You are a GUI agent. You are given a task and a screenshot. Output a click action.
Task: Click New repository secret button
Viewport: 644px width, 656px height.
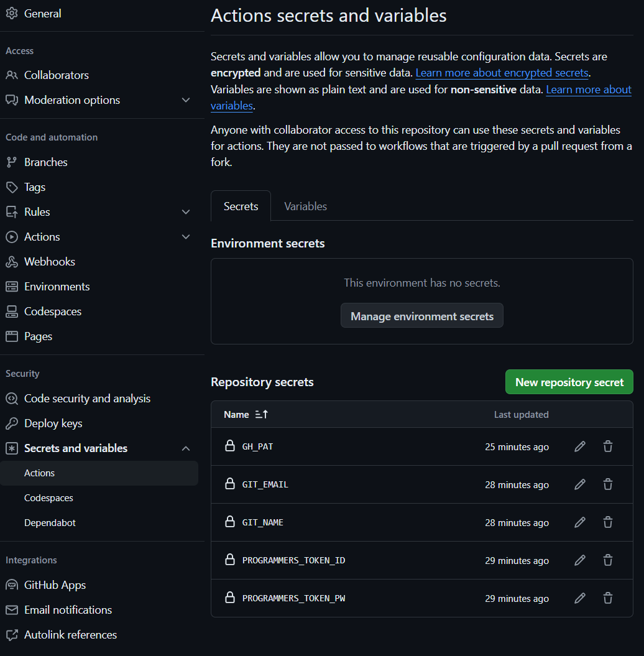[569, 382]
